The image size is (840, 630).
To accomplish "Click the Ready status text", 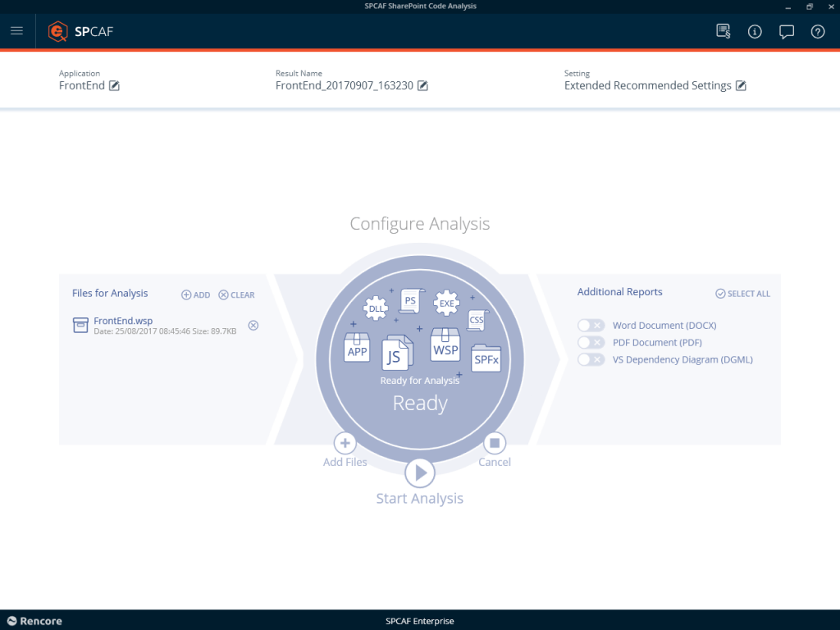I will (420, 404).
